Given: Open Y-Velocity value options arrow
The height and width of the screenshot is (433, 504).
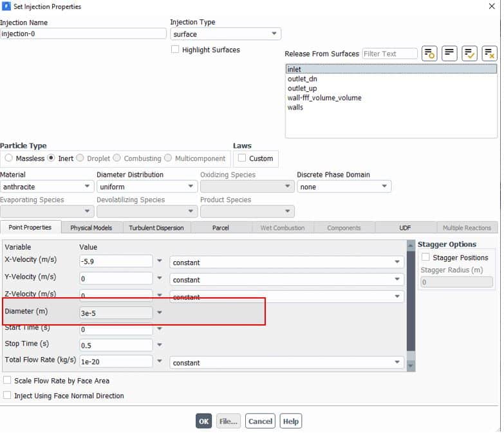Looking at the screenshot, I should click(x=160, y=279).
